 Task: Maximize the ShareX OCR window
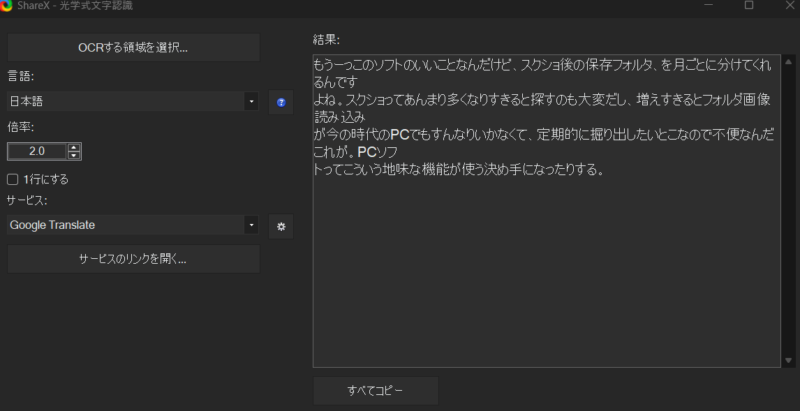pyautogui.click(x=748, y=5)
